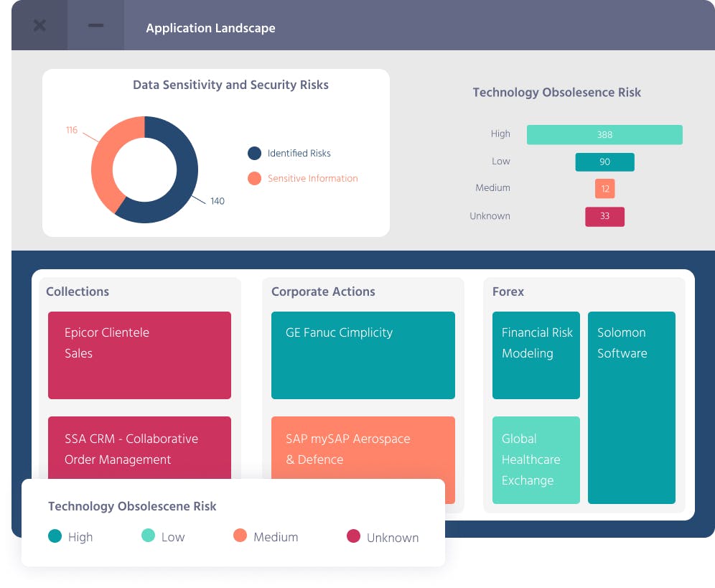
Task: Click the Collections group heading
Action: (78, 291)
